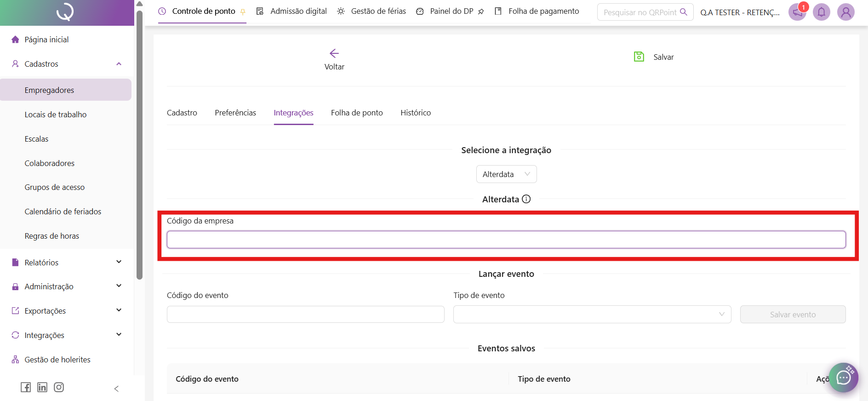
Task: Open Colaboradores in the sidebar
Action: coord(50,163)
